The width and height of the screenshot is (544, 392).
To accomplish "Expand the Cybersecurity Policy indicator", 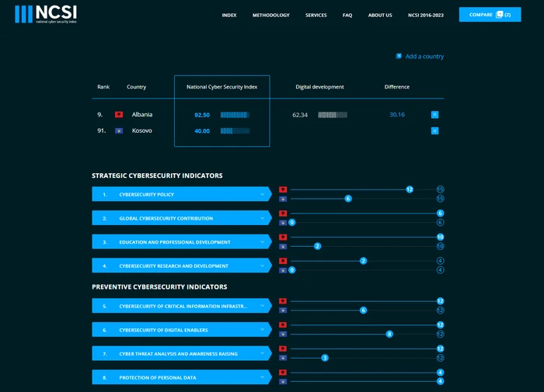I will point(263,194).
